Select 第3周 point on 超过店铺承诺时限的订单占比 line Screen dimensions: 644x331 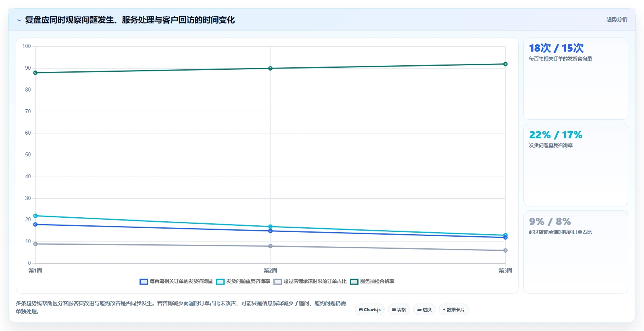(505, 250)
